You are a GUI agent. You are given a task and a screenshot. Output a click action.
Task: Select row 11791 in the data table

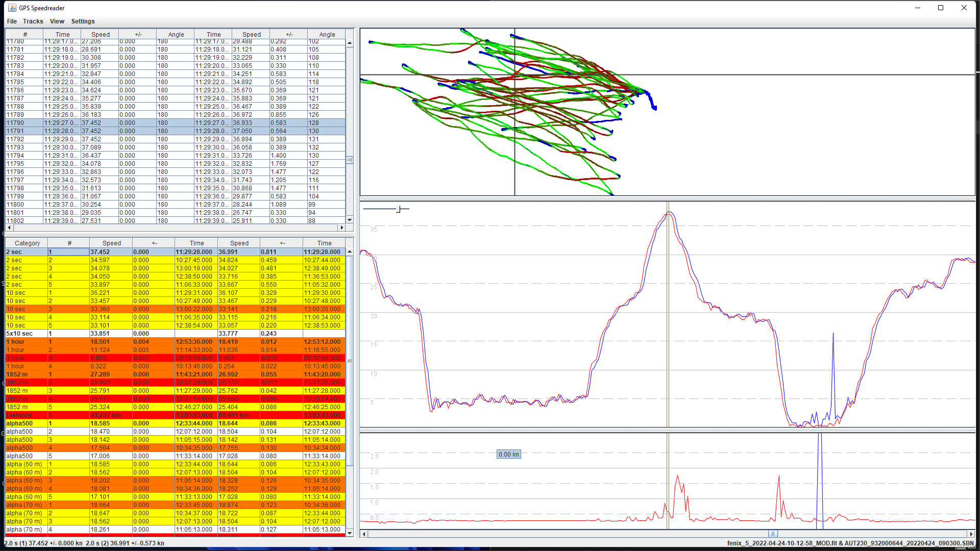pos(175,131)
